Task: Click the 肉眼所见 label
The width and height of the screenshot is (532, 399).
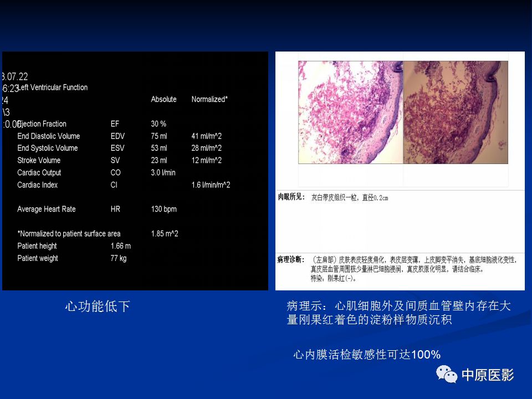Action: 291,197
